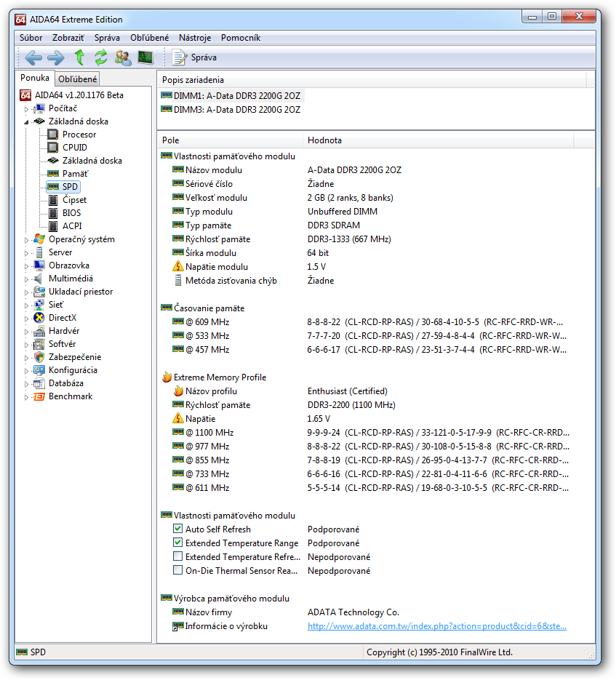Toggle the Auto Self Refresh checkbox

[x=177, y=529]
